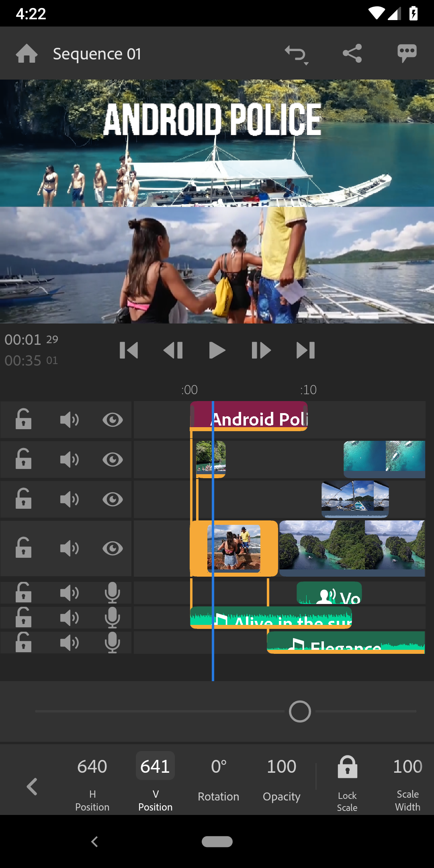Play the sequence preview
This screenshot has width=434, height=868.
[x=217, y=350]
